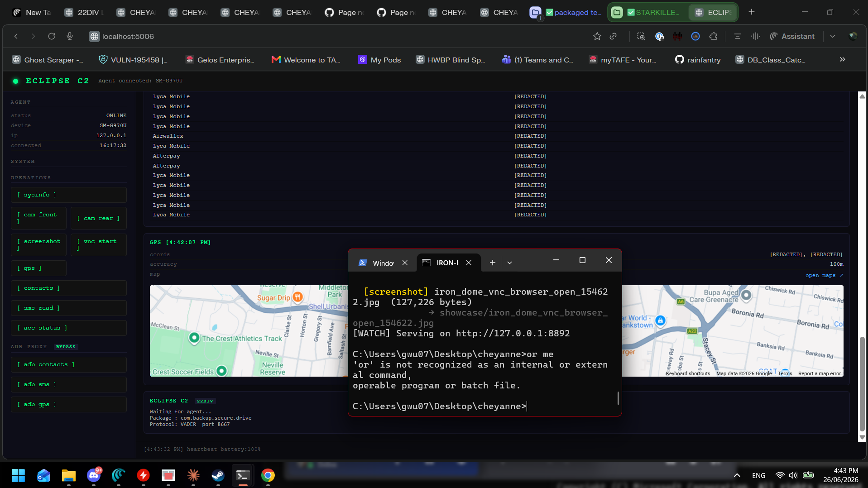Click The Crest Athletics Track map marker
The width and height of the screenshot is (868, 488).
pyautogui.click(x=194, y=337)
